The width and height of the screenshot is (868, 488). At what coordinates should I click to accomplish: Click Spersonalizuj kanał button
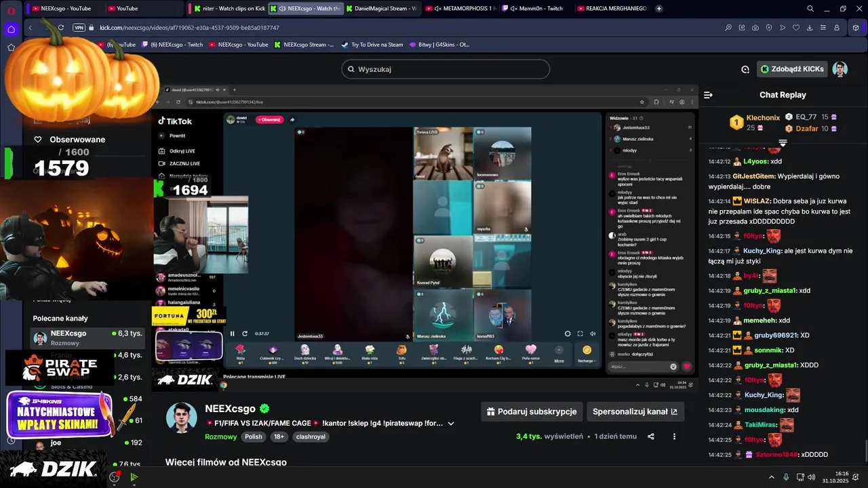click(635, 411)
